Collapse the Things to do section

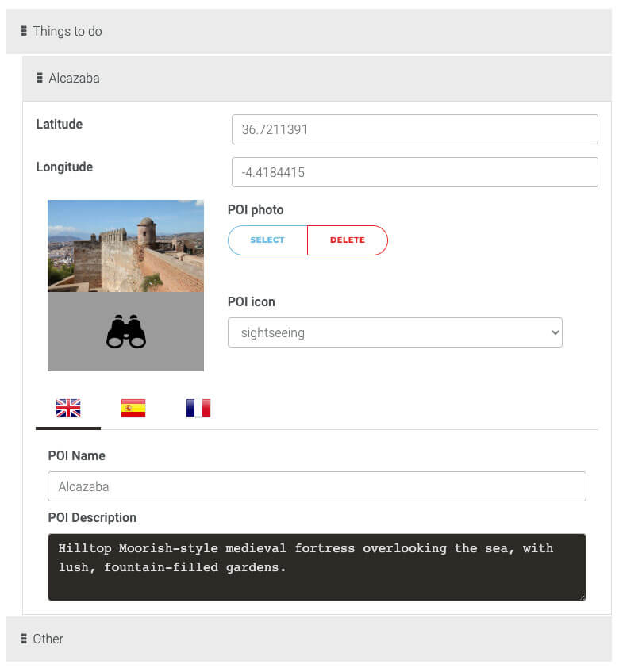pyautogui.click(x=68, y=32)
